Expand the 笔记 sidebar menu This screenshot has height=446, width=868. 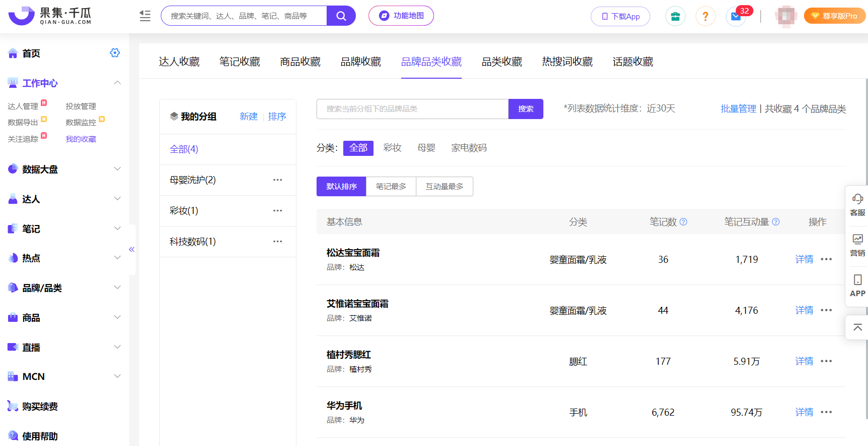117,229
